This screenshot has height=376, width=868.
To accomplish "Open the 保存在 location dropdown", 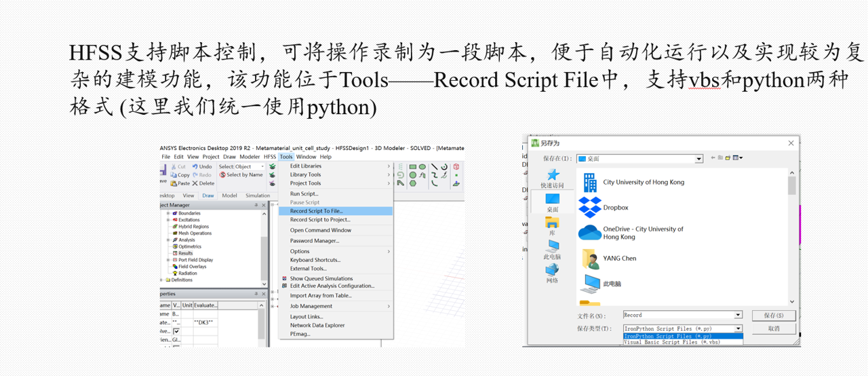I will (698, 159).
